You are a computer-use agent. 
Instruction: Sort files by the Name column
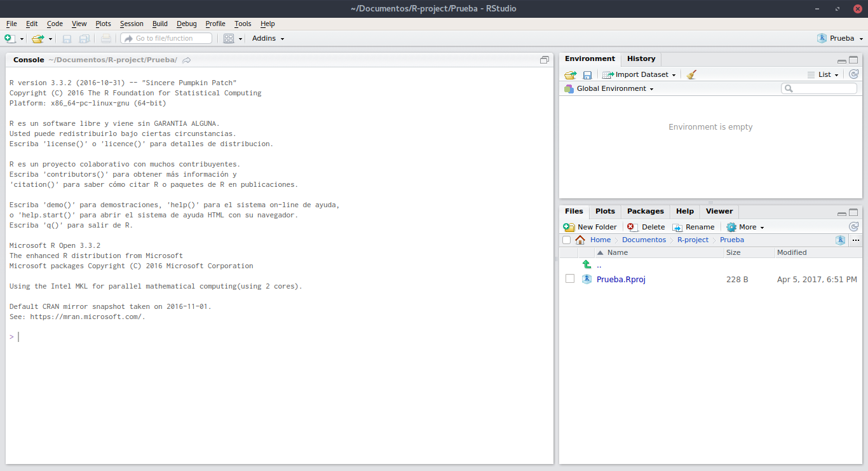659,252
